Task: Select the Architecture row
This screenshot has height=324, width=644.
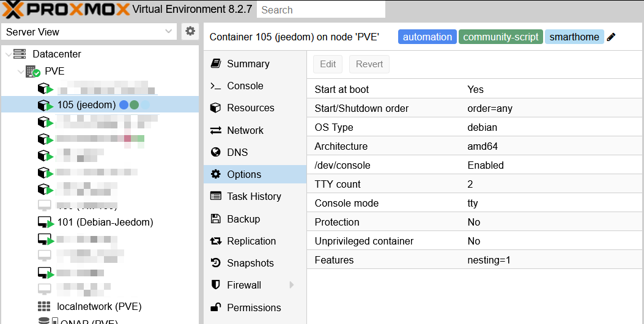Action: 475,146
